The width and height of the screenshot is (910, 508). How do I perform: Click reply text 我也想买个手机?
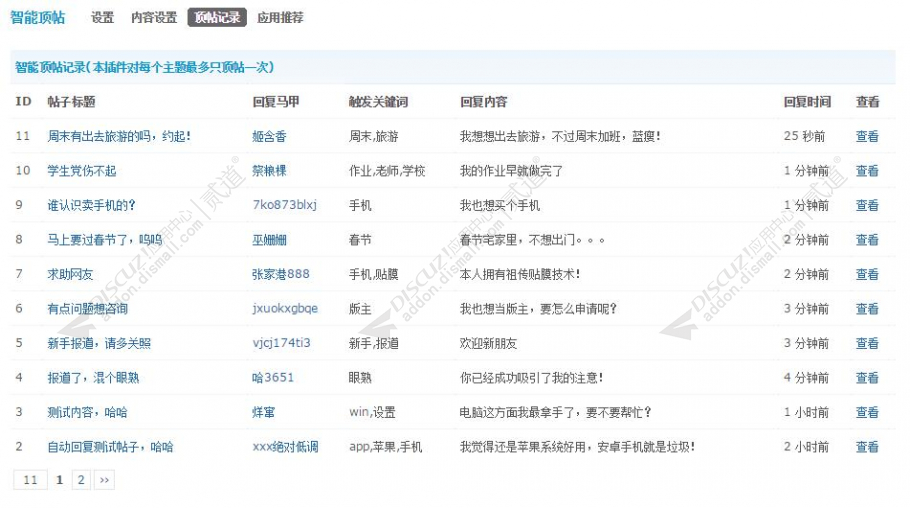pos(500,205)
